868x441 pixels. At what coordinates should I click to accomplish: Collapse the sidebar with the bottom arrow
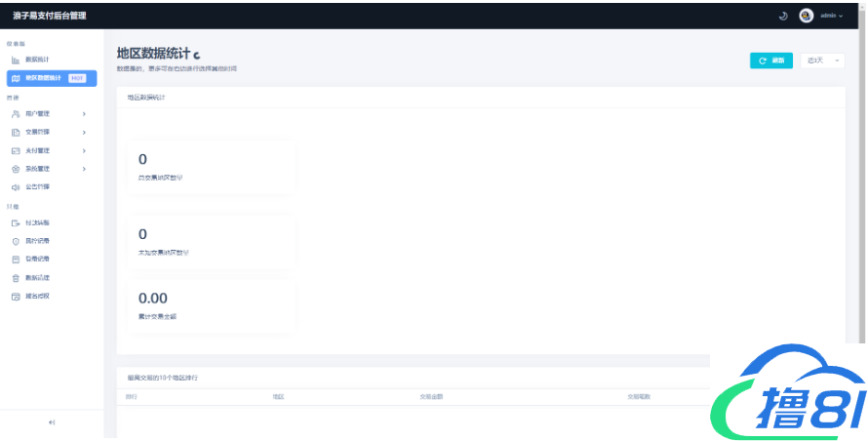(x=52, y=422)
